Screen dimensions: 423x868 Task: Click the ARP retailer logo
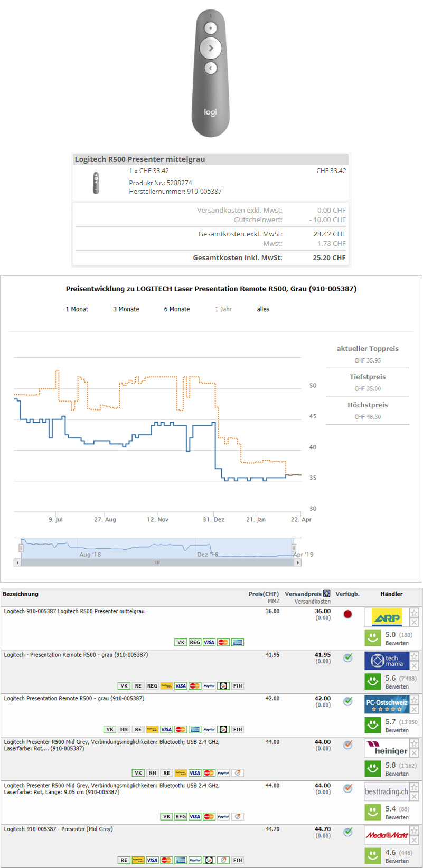click(x=386, y=617)
